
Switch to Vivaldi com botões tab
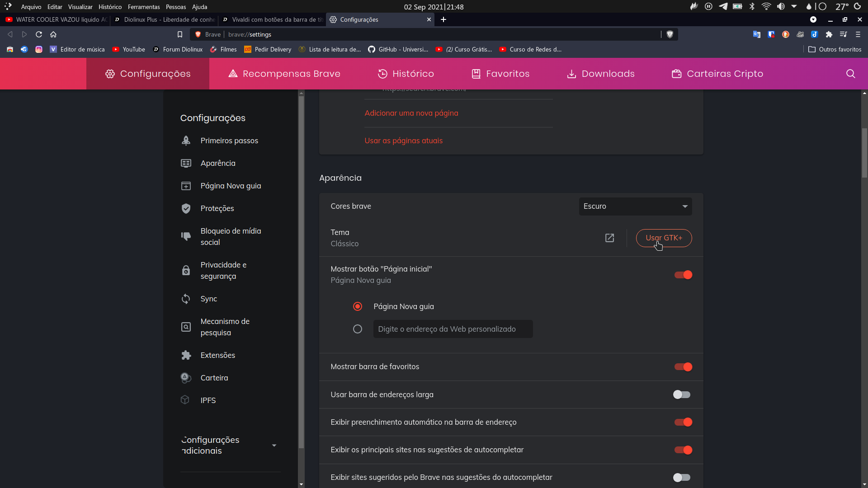coord(272,19)
